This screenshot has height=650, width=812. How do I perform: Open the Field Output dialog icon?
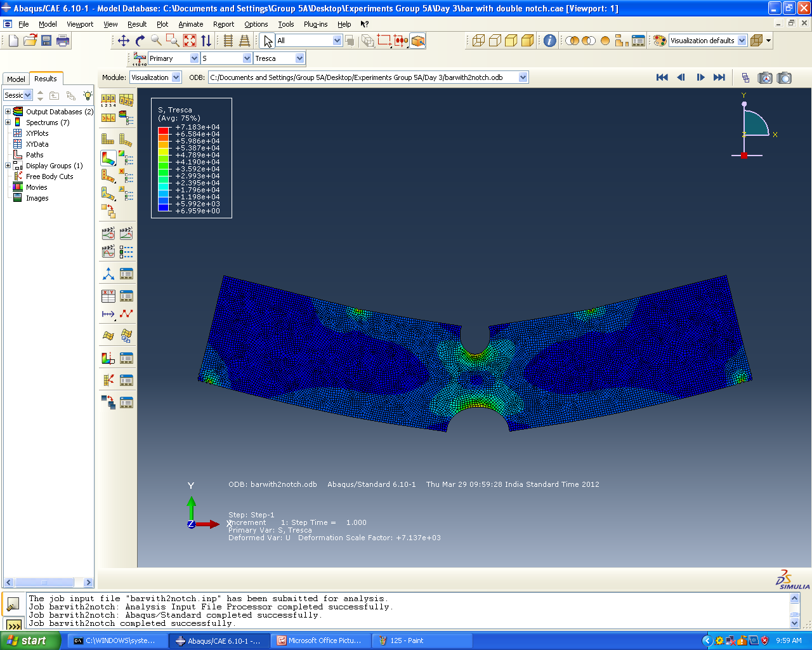140,58
